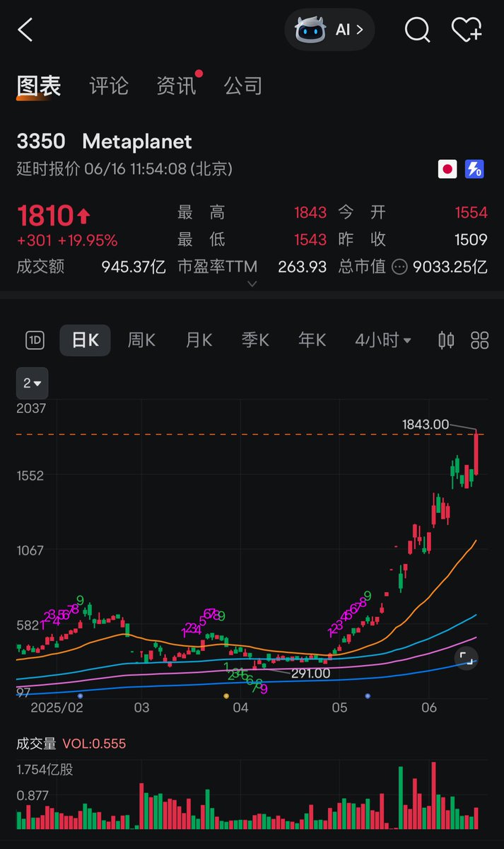The height and width of the screenshot is (849, 504).
Task: Tap the 1.754亿股 volume axis label
Action: pyautogui.click(x=45, y=770)
